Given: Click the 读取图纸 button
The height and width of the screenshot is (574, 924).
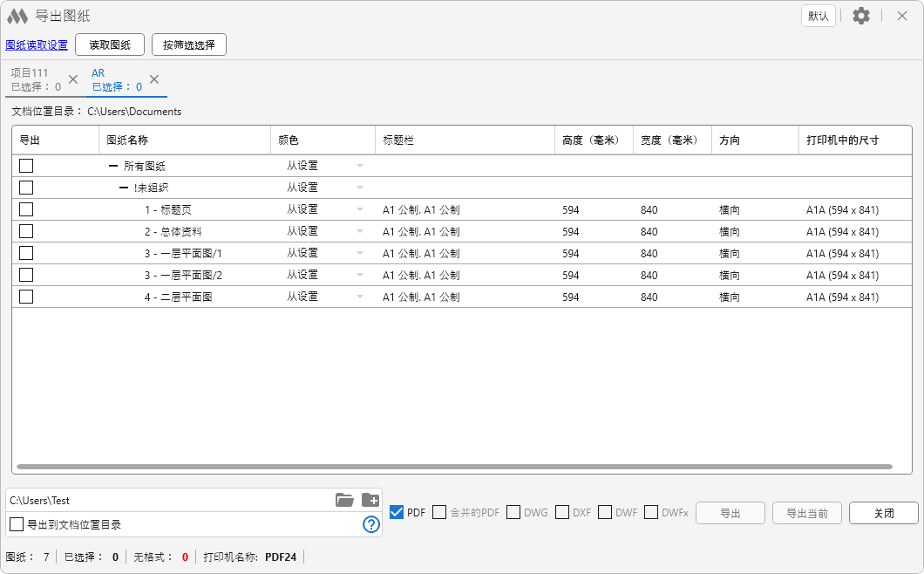Looking at the screenshot, I should pos(110,44).
